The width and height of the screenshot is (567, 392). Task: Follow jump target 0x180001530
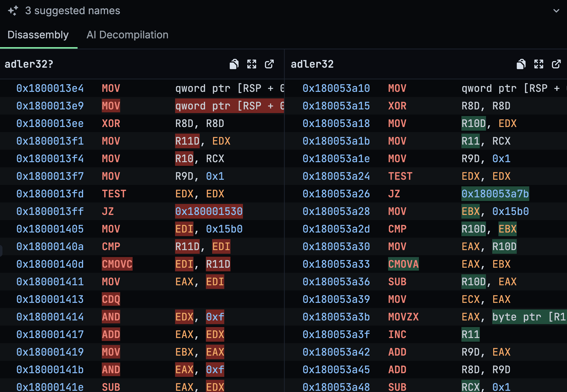[x=209, y=212]
